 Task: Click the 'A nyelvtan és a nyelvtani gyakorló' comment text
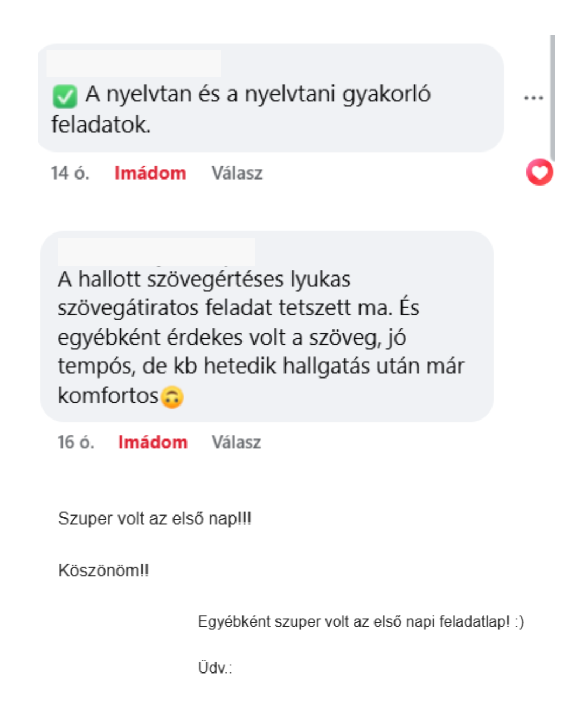pyautogui.click(x=258, y=94)
